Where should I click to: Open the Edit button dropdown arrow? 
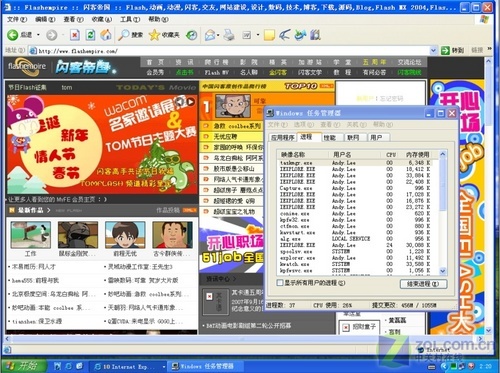[258, 35]
